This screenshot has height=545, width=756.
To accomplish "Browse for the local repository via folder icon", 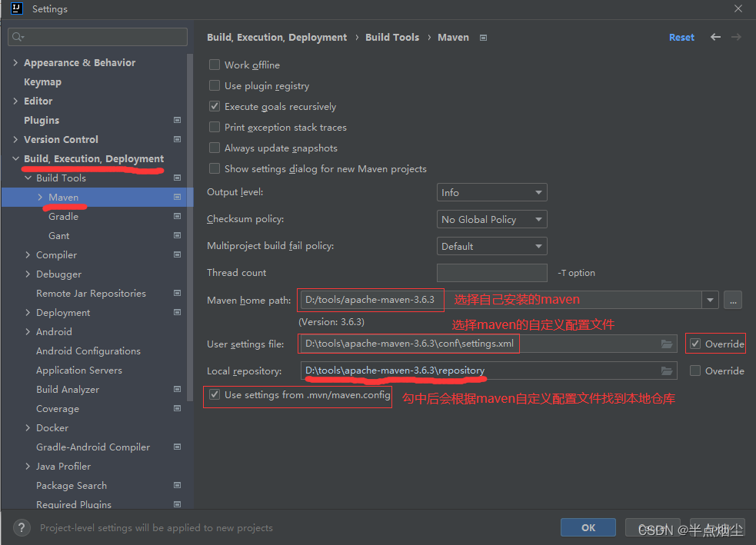I will pyautogui.click(x=667, y=371).
